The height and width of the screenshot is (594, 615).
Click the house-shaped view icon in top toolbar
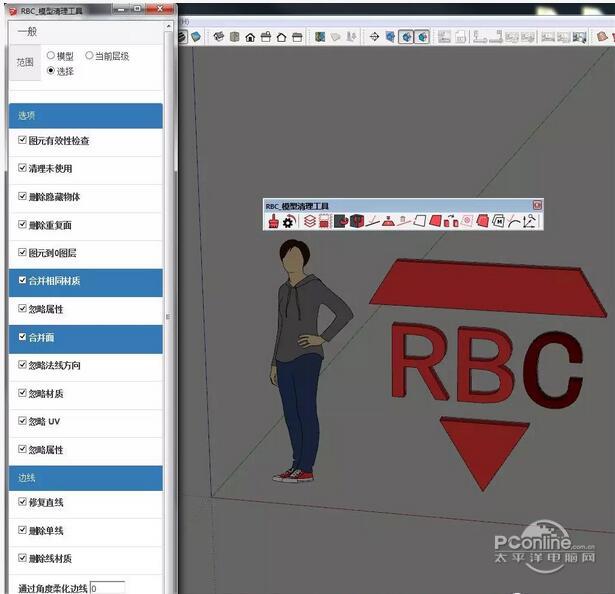pos(249,37)
